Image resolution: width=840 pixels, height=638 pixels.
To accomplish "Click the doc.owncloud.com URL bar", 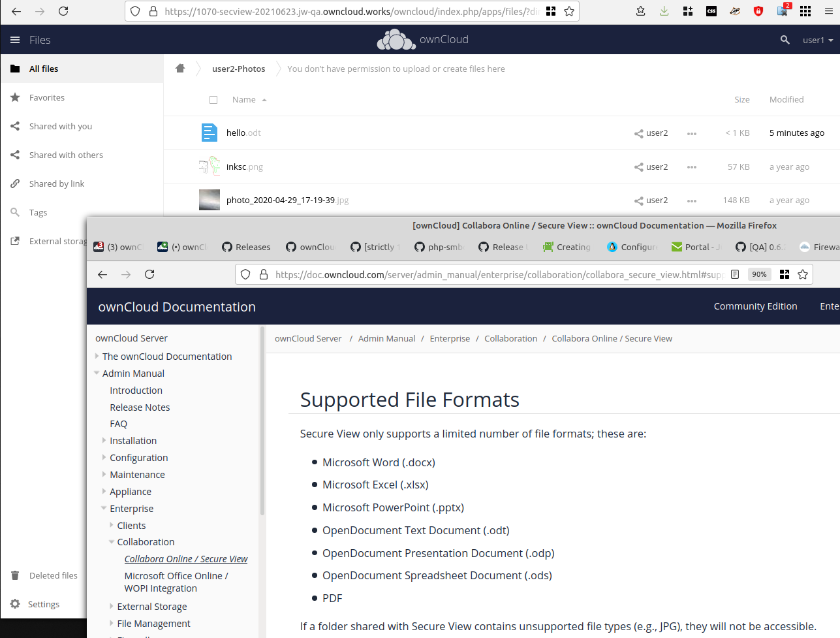I will click(499, 275).
